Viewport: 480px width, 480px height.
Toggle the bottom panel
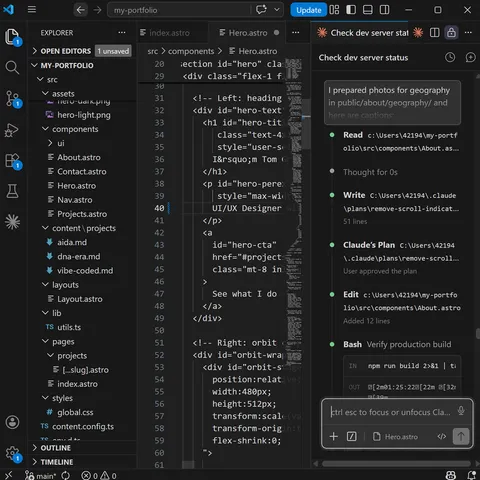368,10
